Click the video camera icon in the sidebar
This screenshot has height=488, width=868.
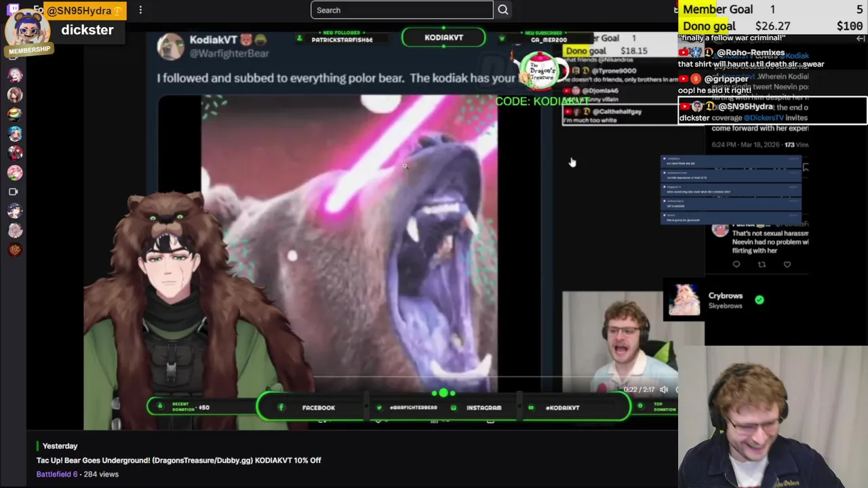pyautogui.click(x=14, y=192)
